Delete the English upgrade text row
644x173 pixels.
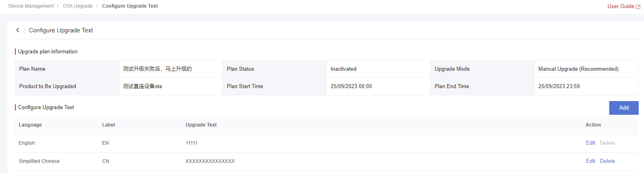tap(607, 143)
